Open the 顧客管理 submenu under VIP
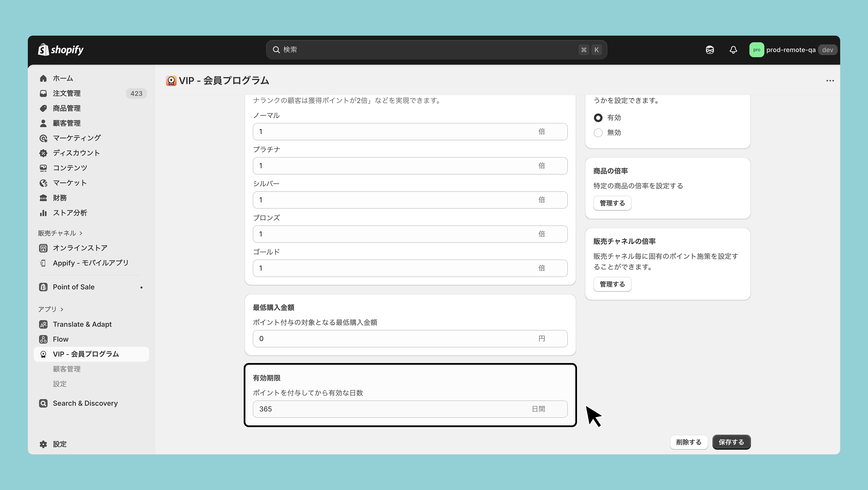This screenshot has height=490, width=868. pyautogui.click(x=67, y=369)
